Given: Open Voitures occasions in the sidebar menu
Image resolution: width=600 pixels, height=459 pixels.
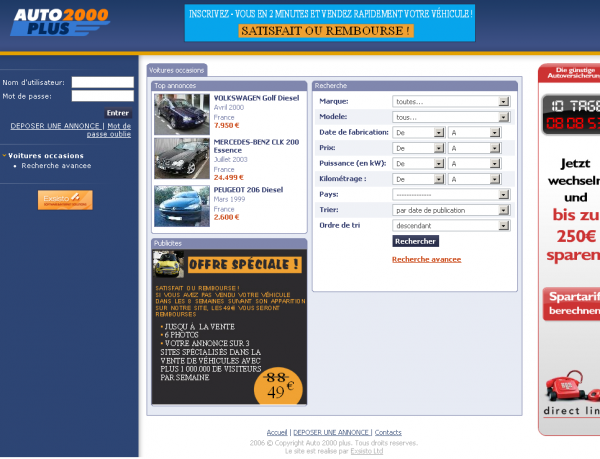Looking at the screenshot, I should pyautogui.click(x=46, y=156).
